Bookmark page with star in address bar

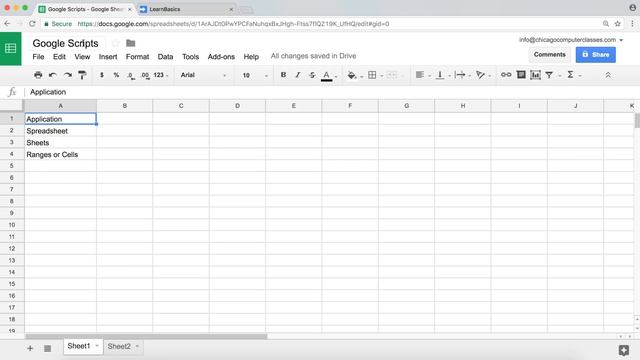tap(618, 24)
